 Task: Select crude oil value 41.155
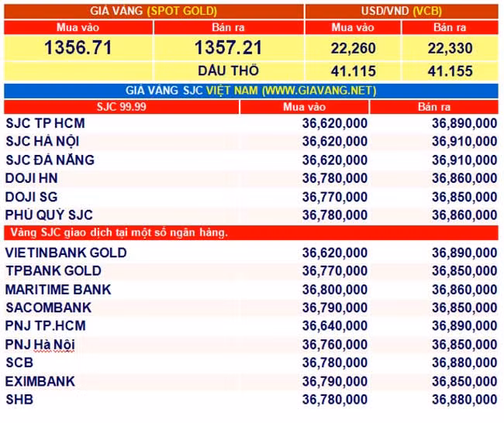click(x=450, y=71)
